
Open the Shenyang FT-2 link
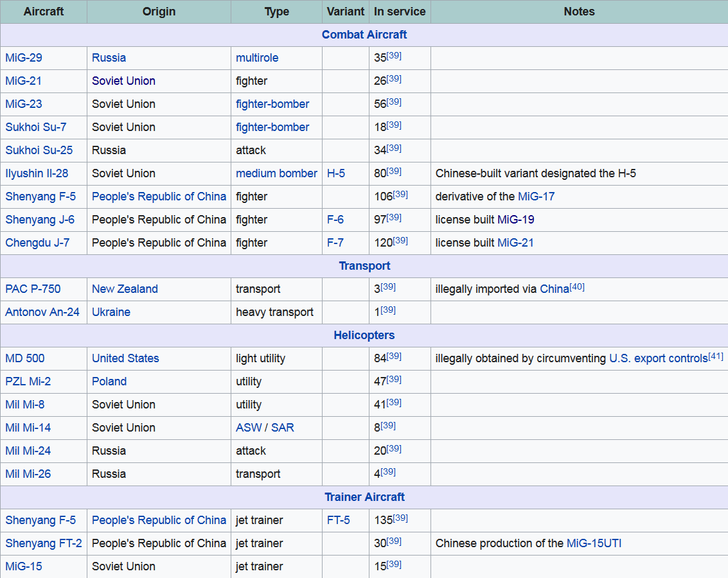coord(44,543)
